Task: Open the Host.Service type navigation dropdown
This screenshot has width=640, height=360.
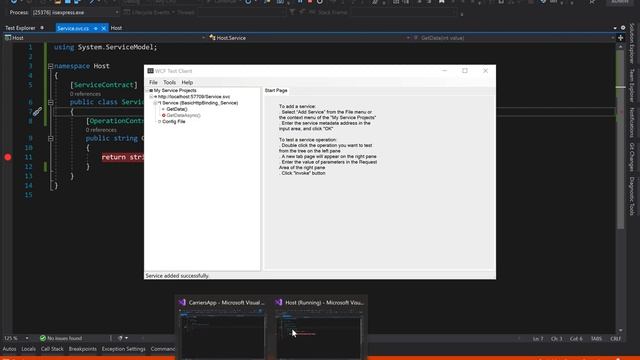Action: (x=309, y=38)
